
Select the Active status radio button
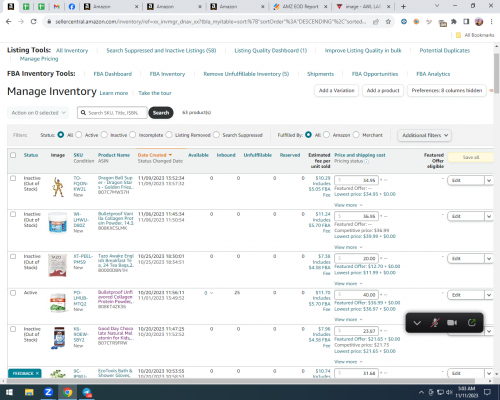[79, 135]
